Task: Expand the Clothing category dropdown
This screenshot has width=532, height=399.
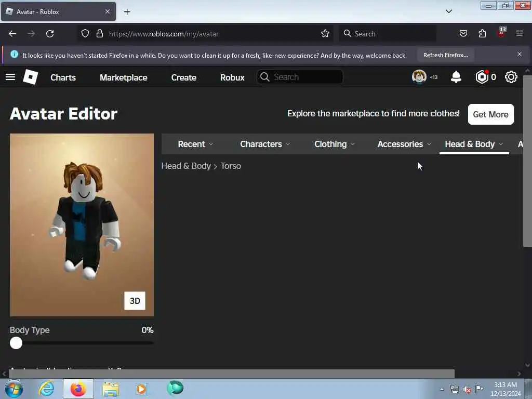Action: point(335,144)
